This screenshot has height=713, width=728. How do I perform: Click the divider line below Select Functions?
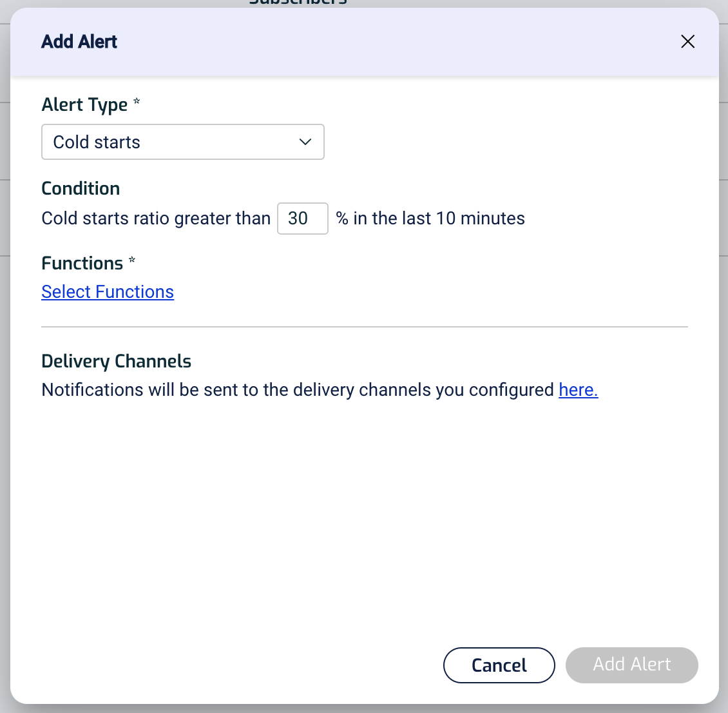point(365,327)
